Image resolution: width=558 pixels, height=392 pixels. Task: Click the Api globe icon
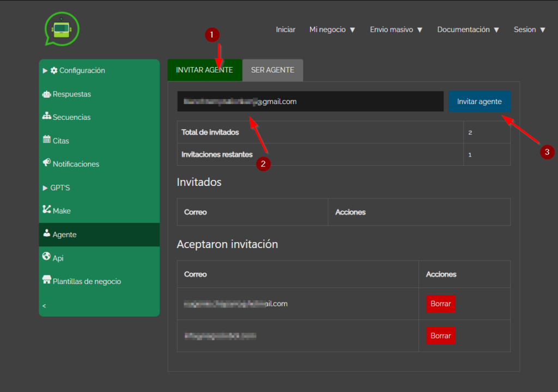point(46,256)
